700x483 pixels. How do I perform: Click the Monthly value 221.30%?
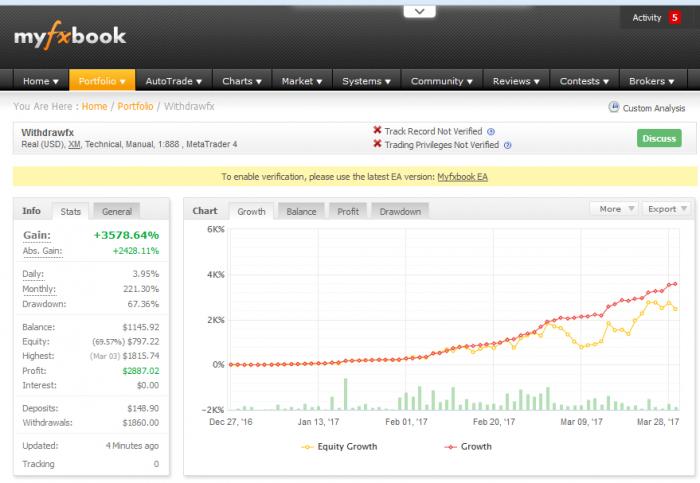141,289
